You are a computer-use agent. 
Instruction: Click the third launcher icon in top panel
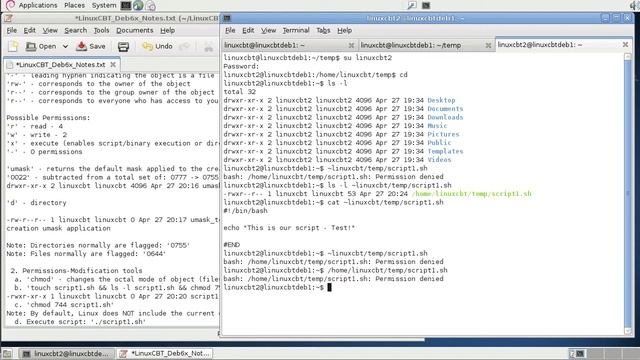pos(151,6)
